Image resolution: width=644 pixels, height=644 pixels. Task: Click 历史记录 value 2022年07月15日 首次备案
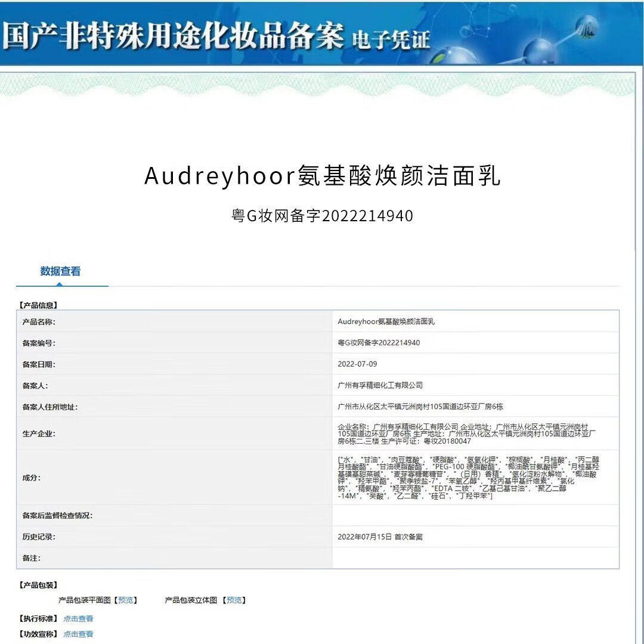point(380,537)
